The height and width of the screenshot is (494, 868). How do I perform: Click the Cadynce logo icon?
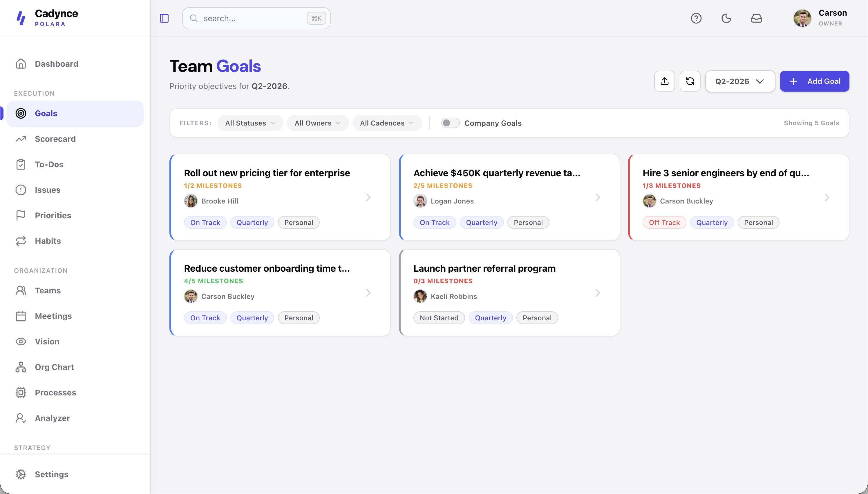click(21, 18)
